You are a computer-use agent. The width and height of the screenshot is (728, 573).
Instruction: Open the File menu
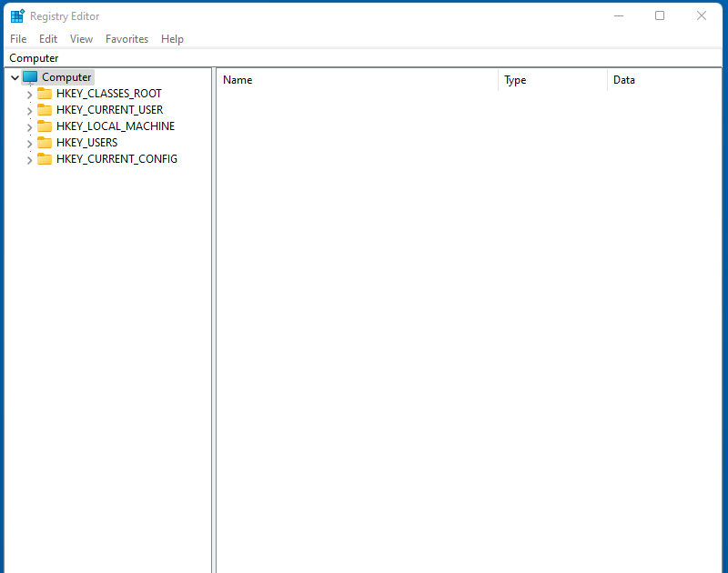[x=17, y=38]
